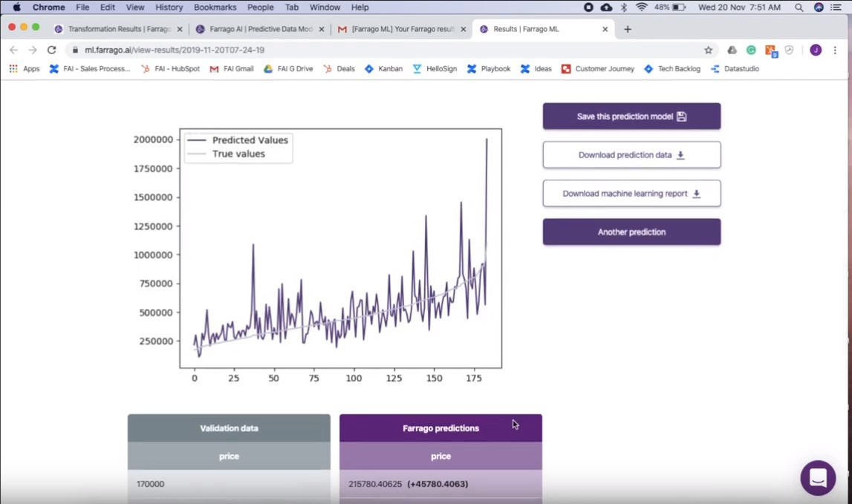Viewport: 852px width, 504px height.
Task: Open the Chrome application menu
Action: (x=48, y=7)
